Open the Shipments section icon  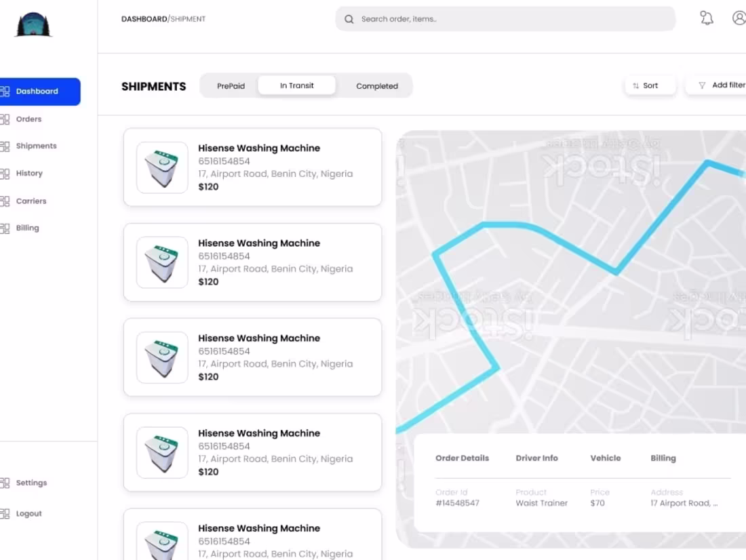point(6,146)
